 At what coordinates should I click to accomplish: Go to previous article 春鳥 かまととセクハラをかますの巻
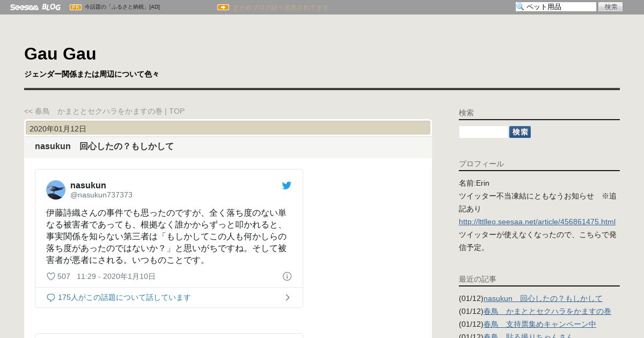93,111
